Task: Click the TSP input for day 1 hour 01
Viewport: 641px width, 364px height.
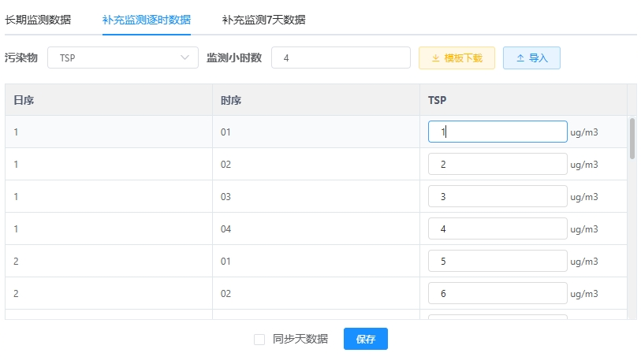Action: tap(498, 132)
